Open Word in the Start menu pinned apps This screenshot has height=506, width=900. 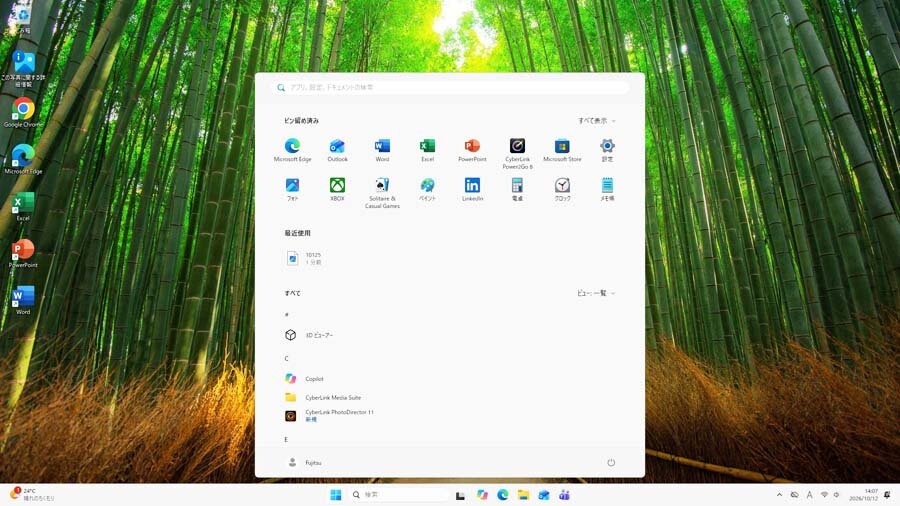[x=382, y=150]
